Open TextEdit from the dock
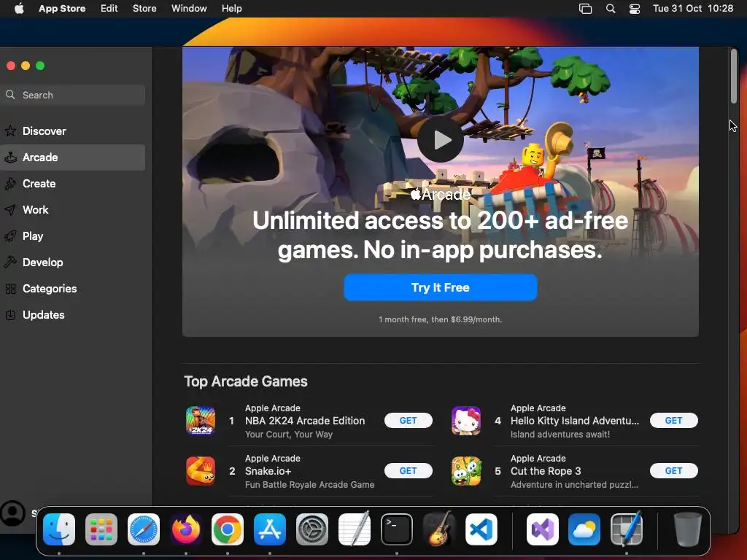The width and height of the screenshot is (747, 560). click(355, 529)
